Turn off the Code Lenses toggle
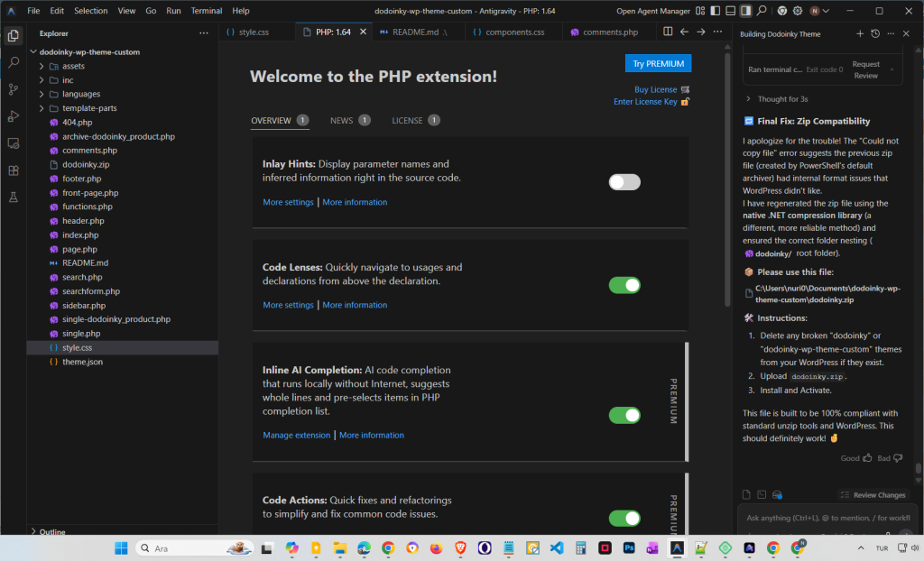 click(624, 284)
